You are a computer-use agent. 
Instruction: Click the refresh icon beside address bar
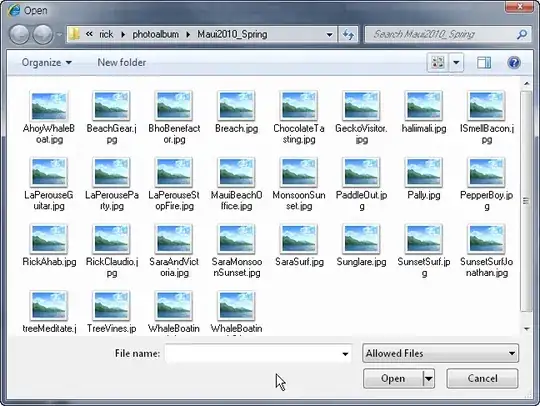pos(348,34)
